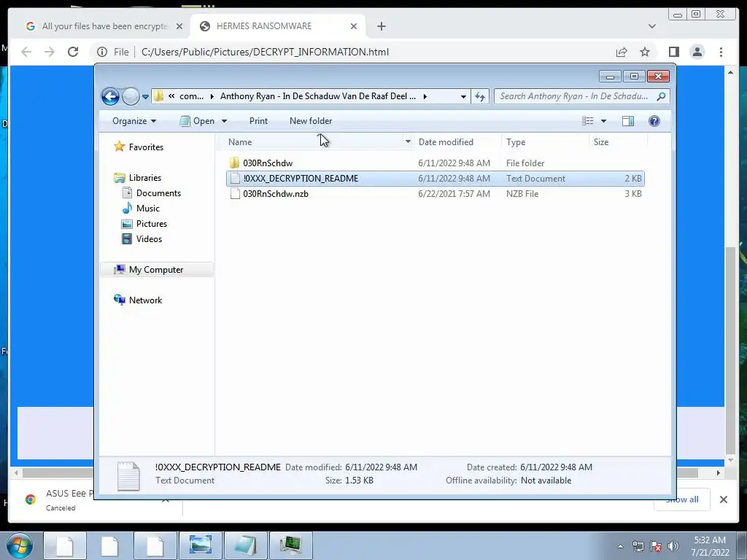This screenshot has height=560, width=747.
Task: Open Chrome three-dot menu
Action: [721, 52]
